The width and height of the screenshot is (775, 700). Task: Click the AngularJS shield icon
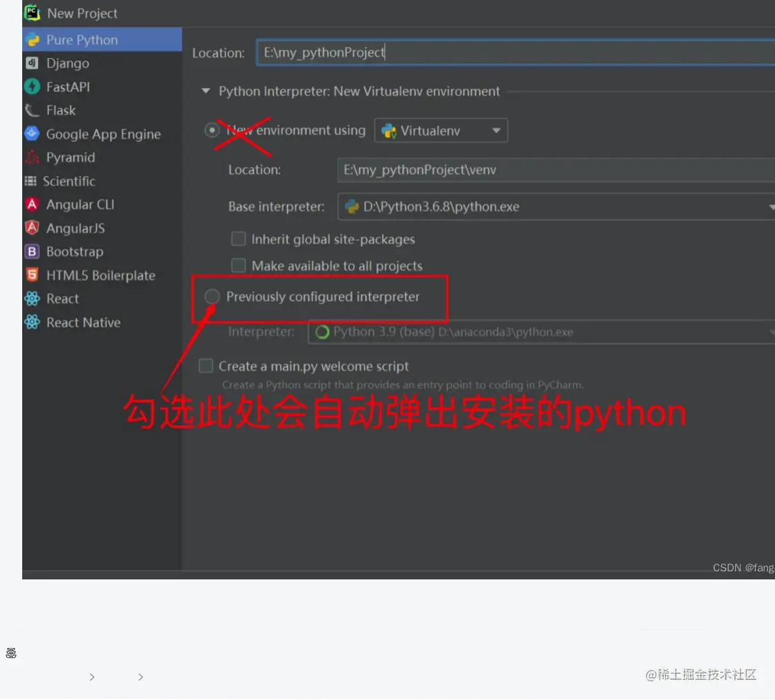coord(32,228)
